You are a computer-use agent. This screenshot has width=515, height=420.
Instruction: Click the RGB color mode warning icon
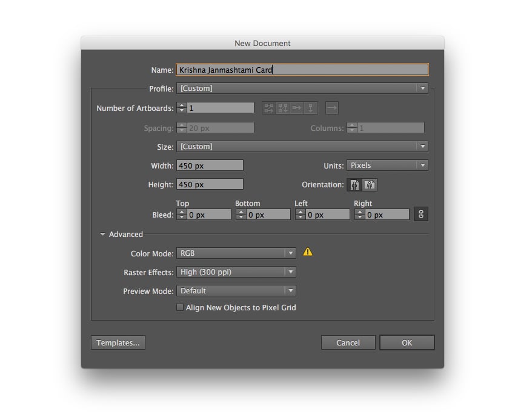(x=308, y=252)
